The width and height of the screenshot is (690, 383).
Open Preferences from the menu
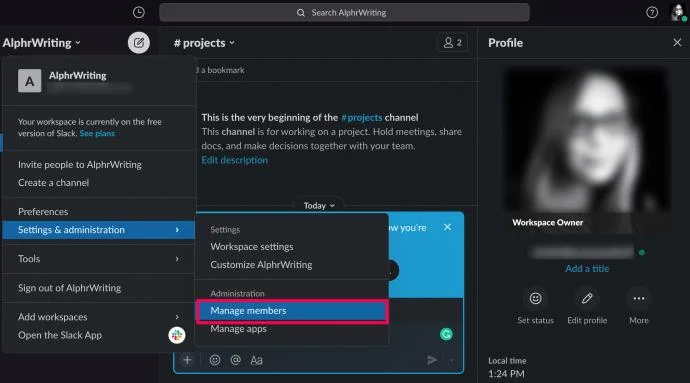[43, 212]
